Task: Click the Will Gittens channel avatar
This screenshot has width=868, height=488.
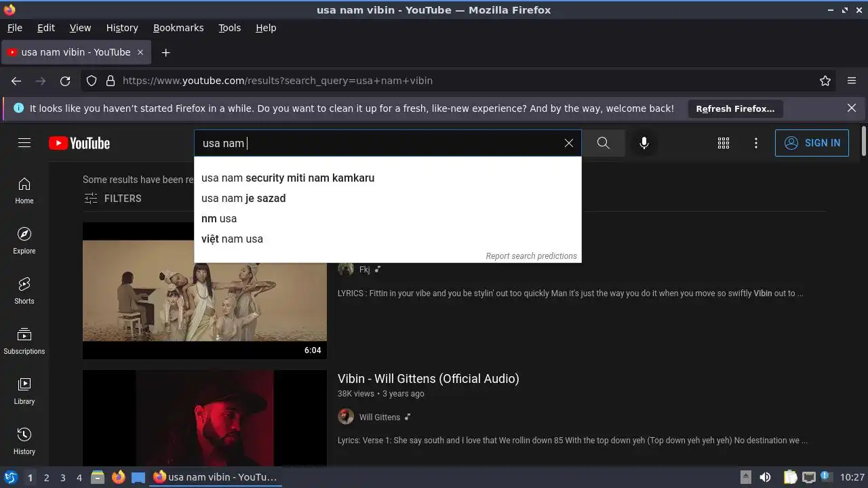Action: point(346,417)
